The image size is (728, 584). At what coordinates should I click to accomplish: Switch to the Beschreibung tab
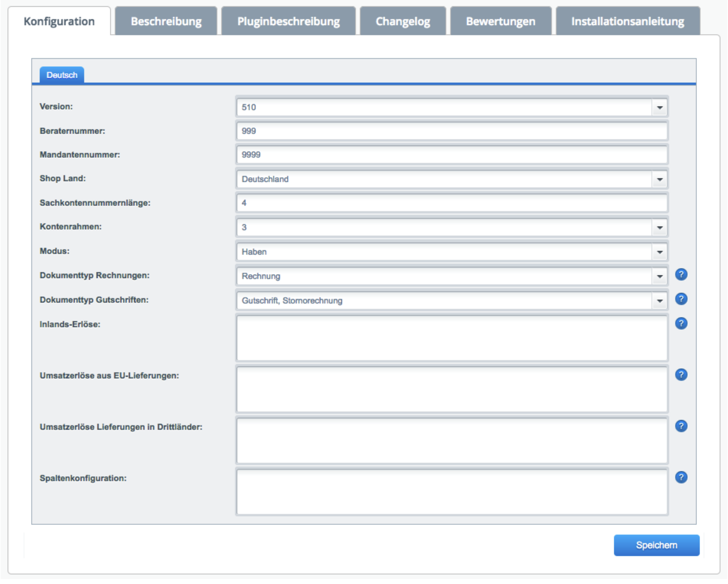(x=166, y=21)
